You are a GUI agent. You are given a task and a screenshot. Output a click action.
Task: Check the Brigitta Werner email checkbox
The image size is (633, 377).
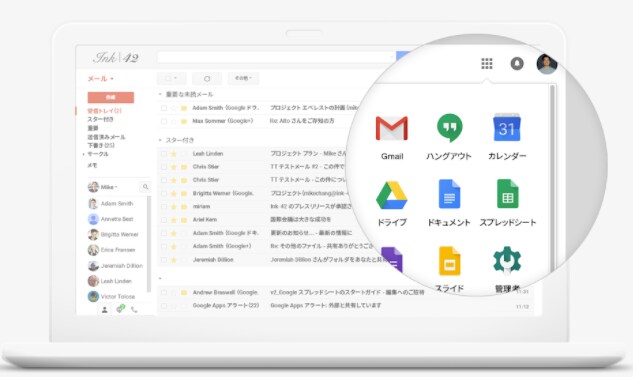(163, 193)
